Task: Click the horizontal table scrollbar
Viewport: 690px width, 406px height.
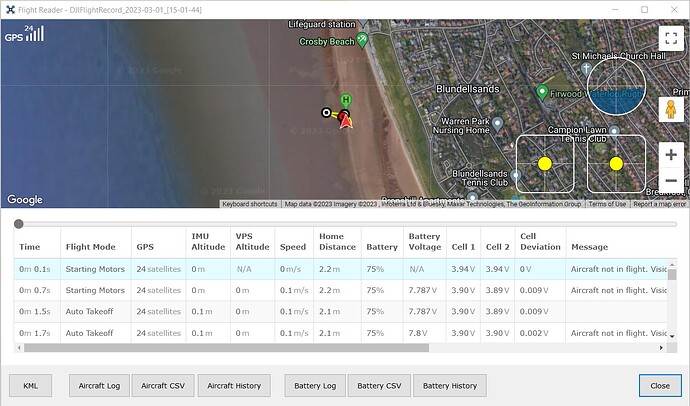Action: (220, 348)
